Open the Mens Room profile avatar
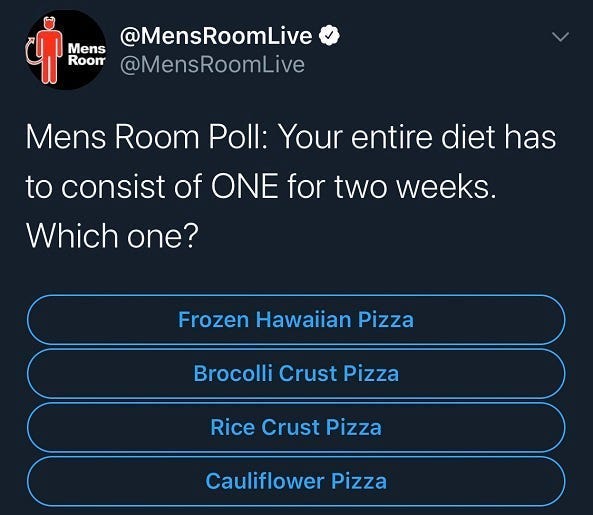Screen dimensions: 593x515 66,50
